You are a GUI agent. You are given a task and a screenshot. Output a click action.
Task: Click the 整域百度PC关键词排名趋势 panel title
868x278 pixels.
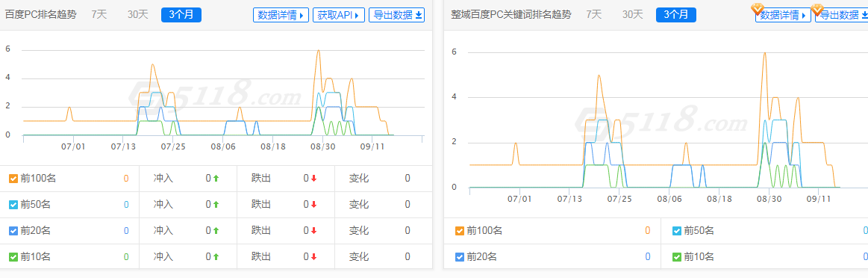pyautogui.click(x=511, y=15)
